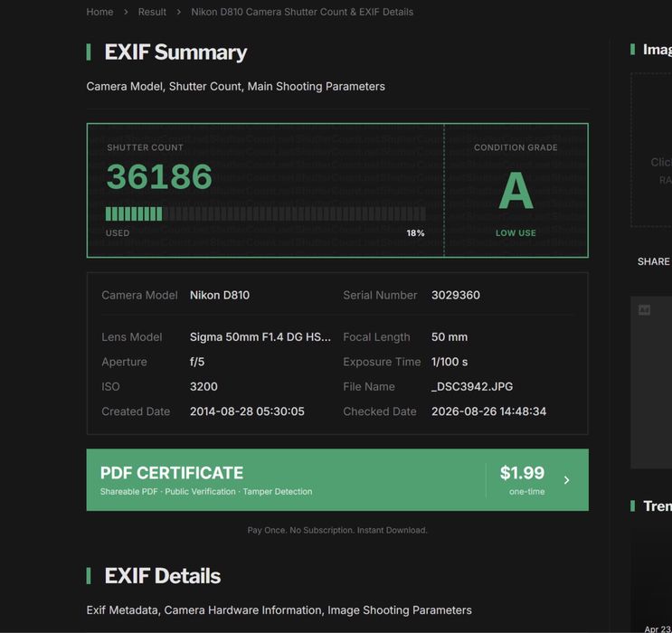The image size is (672, 633).
Task: Click the EXIF Details heading
Action: [163, 576]
